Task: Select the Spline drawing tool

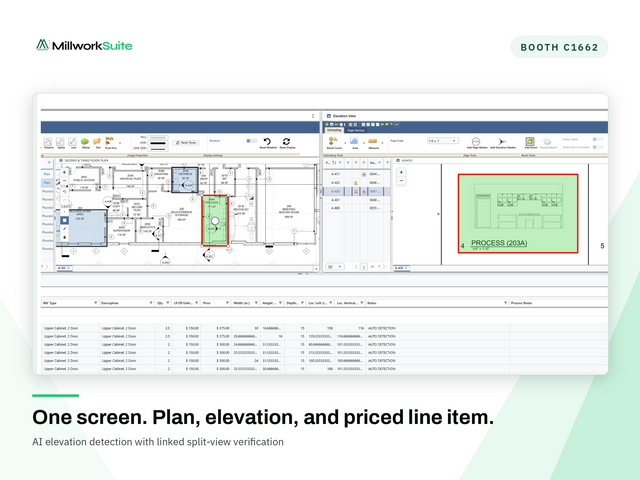Action: click(x=60, y=142)
